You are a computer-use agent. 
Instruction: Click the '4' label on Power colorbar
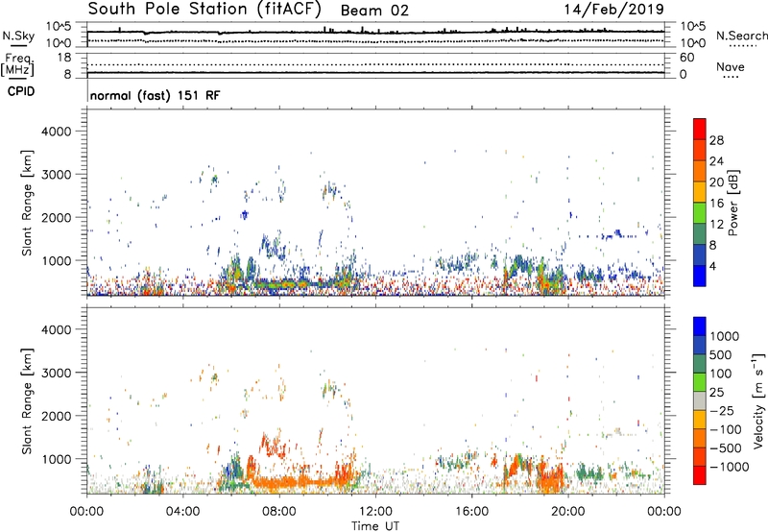713,267
